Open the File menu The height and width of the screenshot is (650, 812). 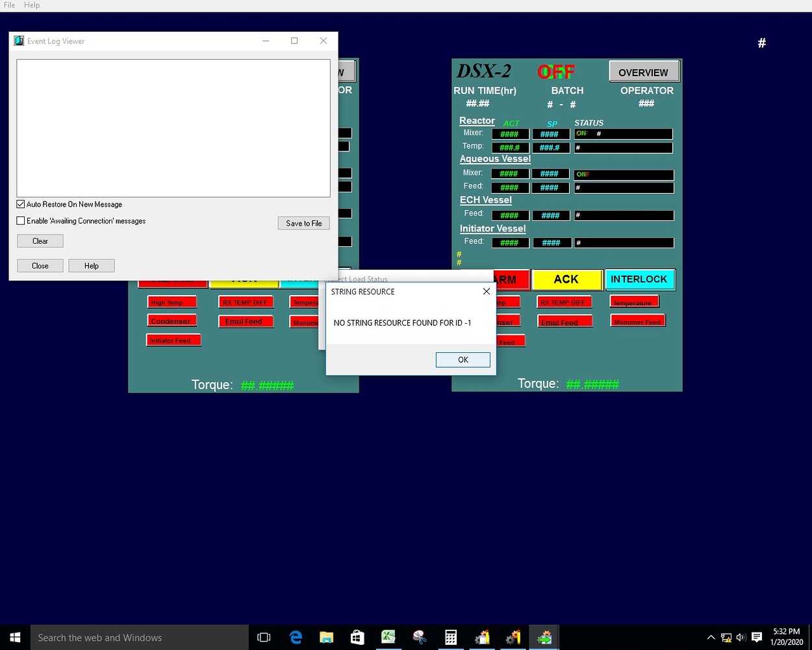pos(10,5)
